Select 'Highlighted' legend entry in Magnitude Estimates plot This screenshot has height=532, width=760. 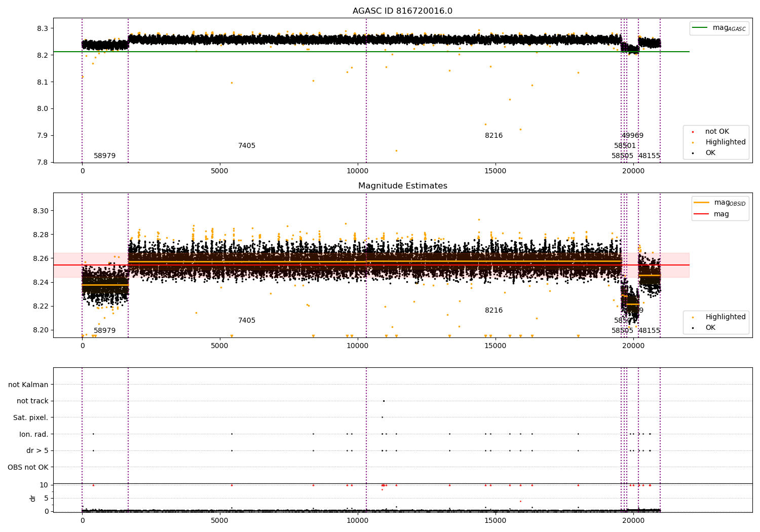tap(726, 317)
